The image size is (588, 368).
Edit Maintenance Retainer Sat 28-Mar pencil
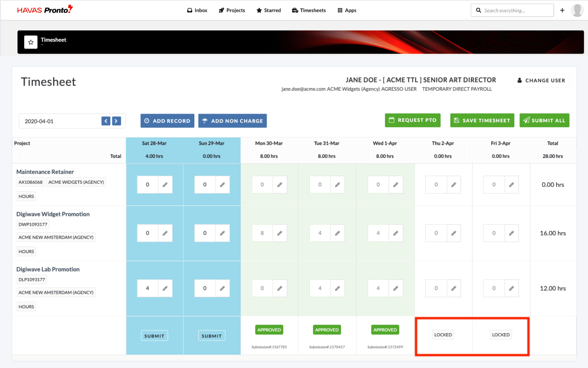(165, 185)
